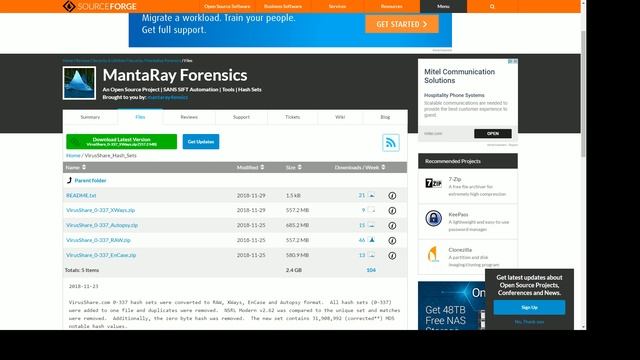This screenshot has height=360, width=640.
Task: Click OPEN in Mitel ad
Action: click(x=493, y=133)
